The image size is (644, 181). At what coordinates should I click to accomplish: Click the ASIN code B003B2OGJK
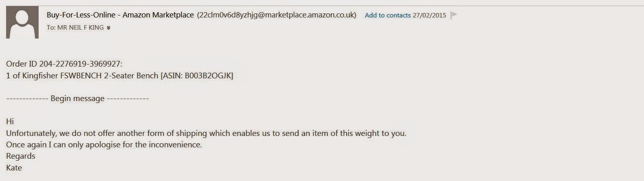click(x=208, y=75)
